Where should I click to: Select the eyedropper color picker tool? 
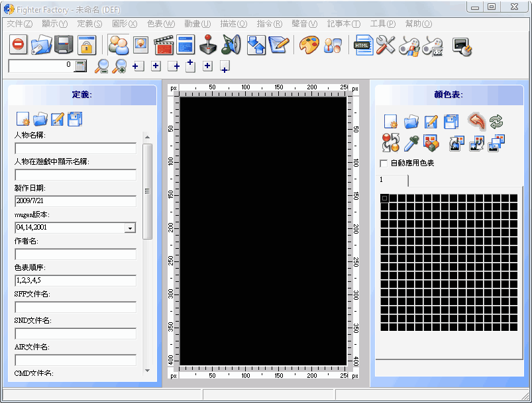[411, 144]
